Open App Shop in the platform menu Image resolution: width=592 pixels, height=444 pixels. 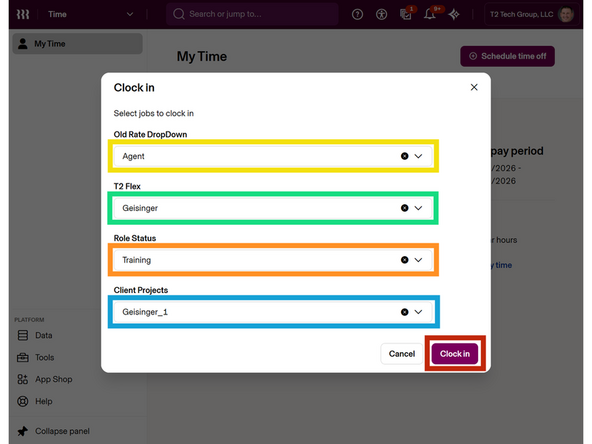point(53,379)
